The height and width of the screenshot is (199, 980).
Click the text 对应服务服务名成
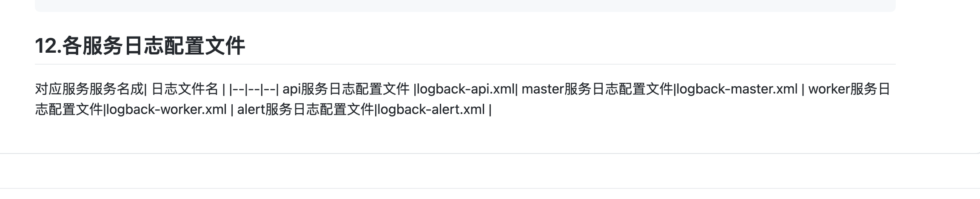(x=90, y=89)
